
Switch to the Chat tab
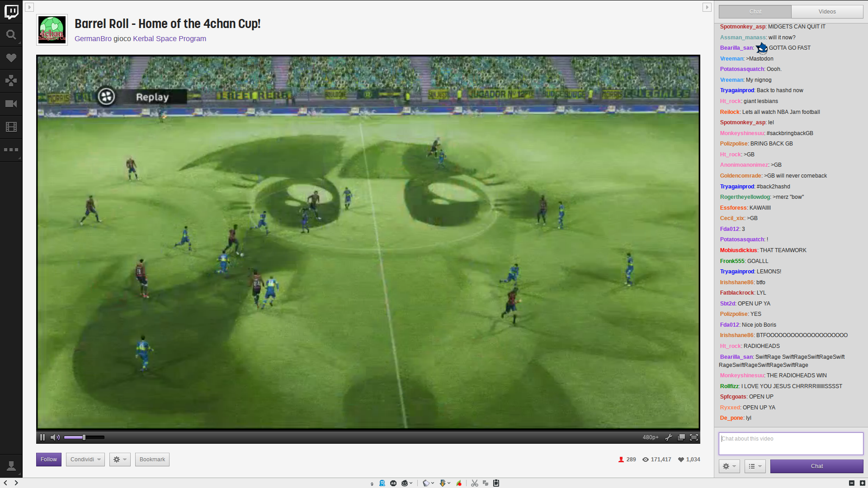[755, 12]
